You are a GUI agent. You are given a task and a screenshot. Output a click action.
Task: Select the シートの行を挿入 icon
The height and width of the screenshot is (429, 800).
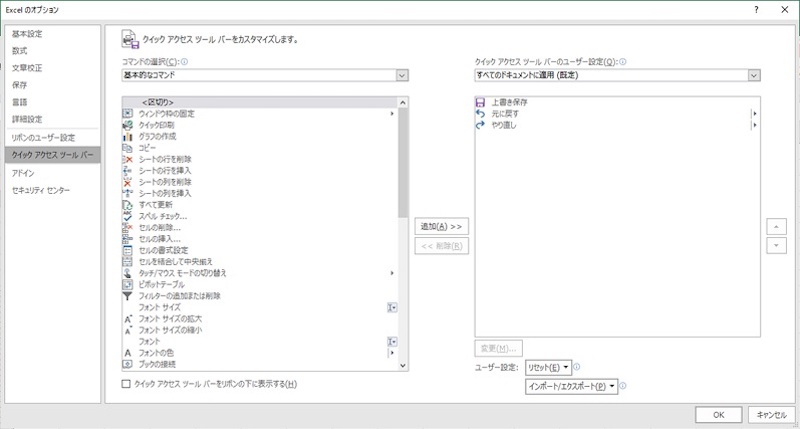click(x=128, y=170)
